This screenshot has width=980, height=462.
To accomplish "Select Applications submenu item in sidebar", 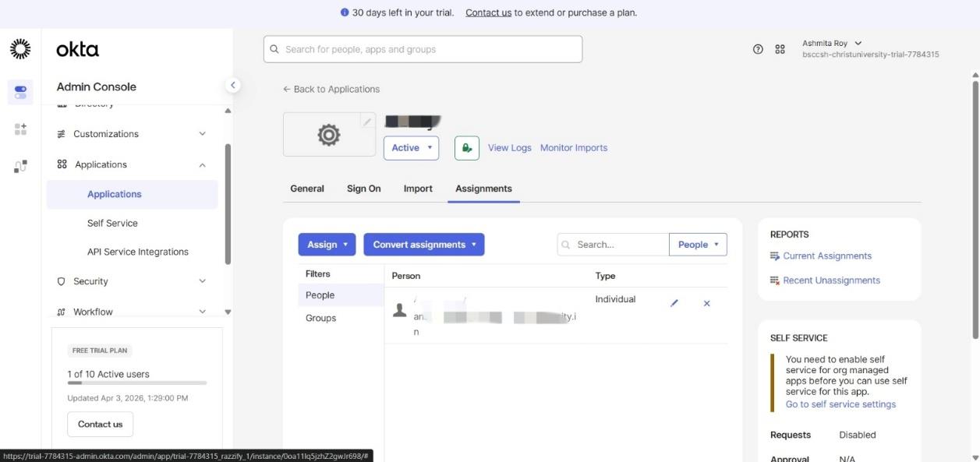I will (x=133, y=194).
